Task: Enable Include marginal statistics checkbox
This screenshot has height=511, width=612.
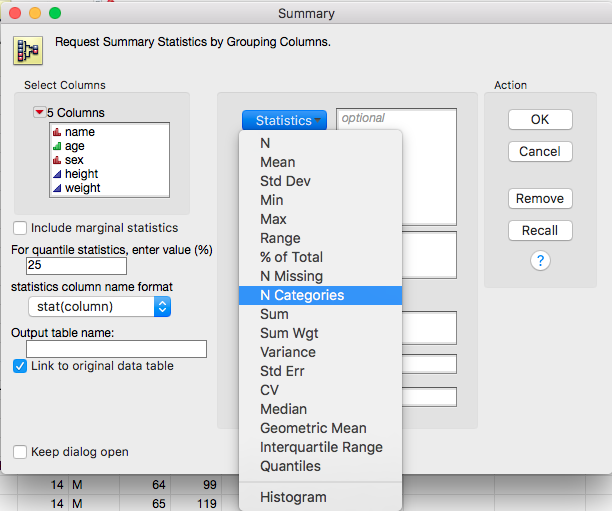Action: [20, 228]
